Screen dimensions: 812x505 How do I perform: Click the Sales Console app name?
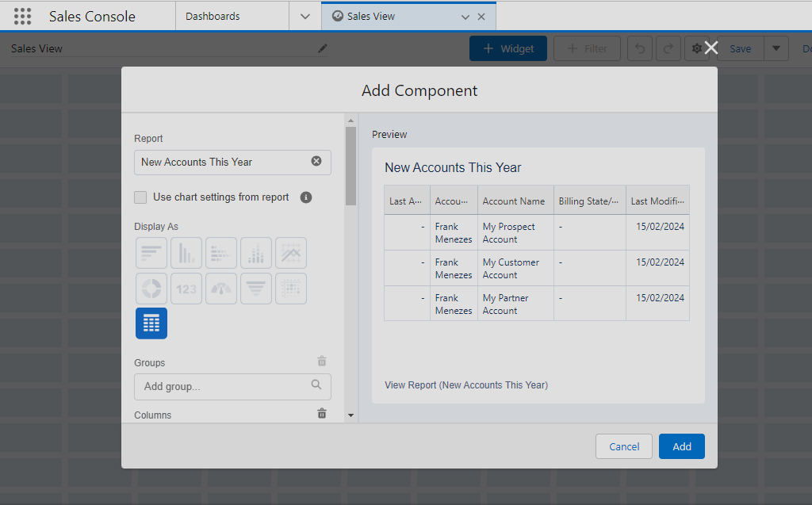coord(92,17)
